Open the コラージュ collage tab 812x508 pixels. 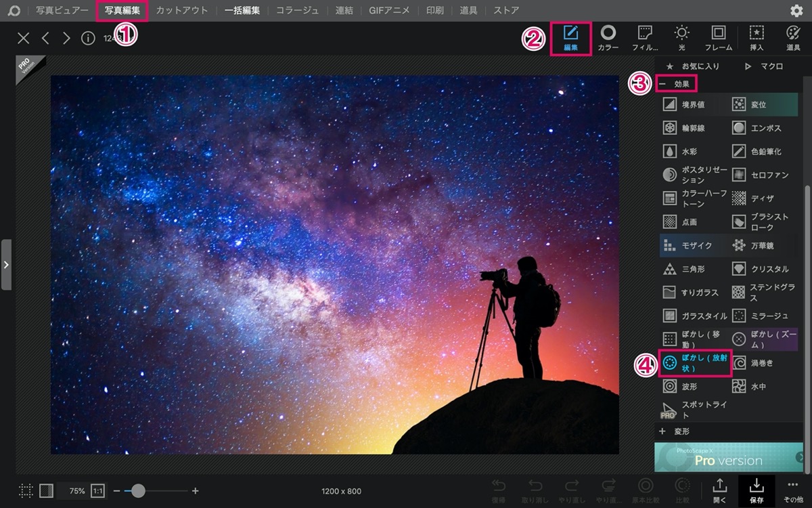point(298,11)
